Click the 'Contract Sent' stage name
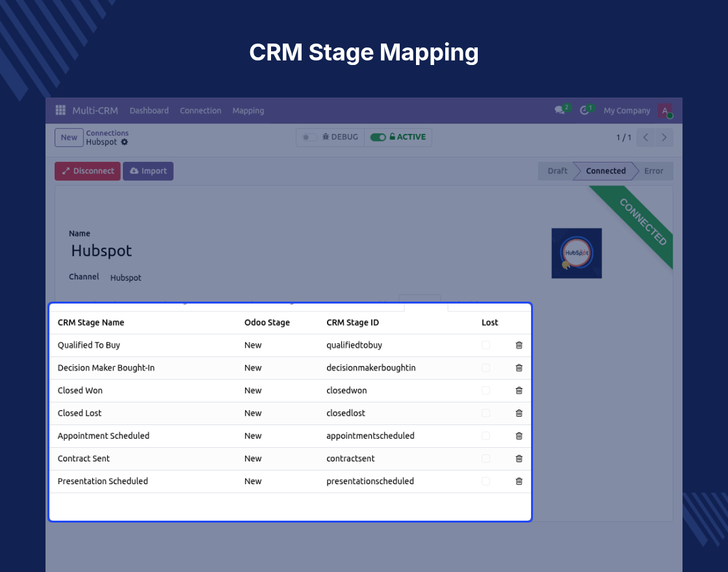Screen dimensions: 728x572 (x=84, y=459)
